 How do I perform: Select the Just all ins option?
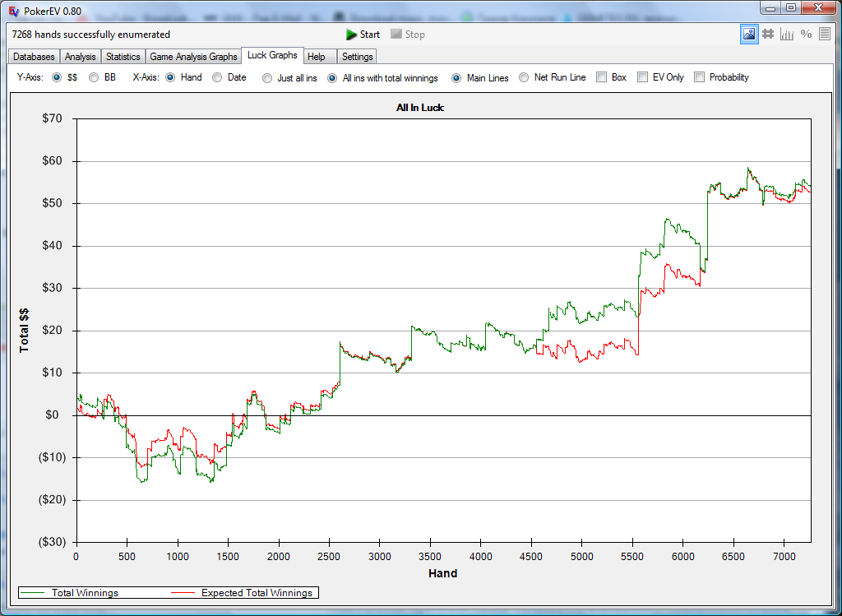[x=267, y=77]
